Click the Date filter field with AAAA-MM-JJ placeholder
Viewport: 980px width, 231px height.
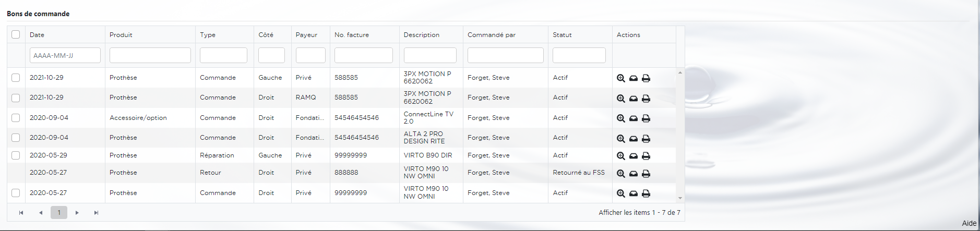(x=65, y=55)
